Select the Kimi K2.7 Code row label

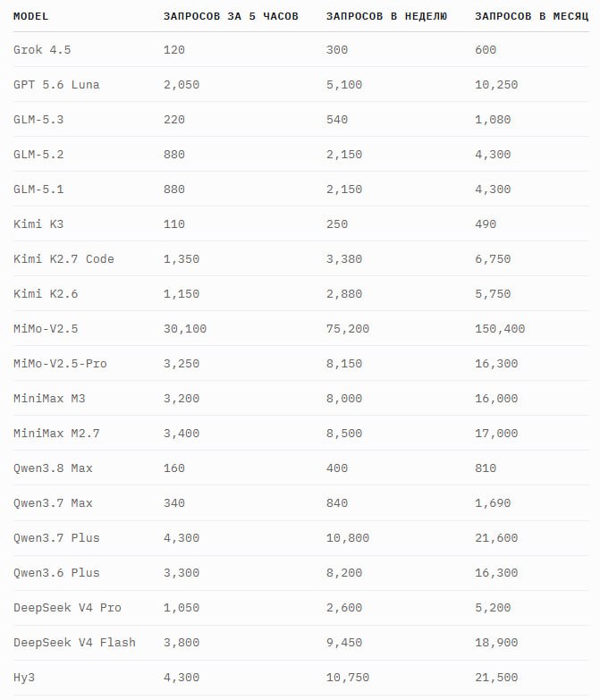coord(63,258)
